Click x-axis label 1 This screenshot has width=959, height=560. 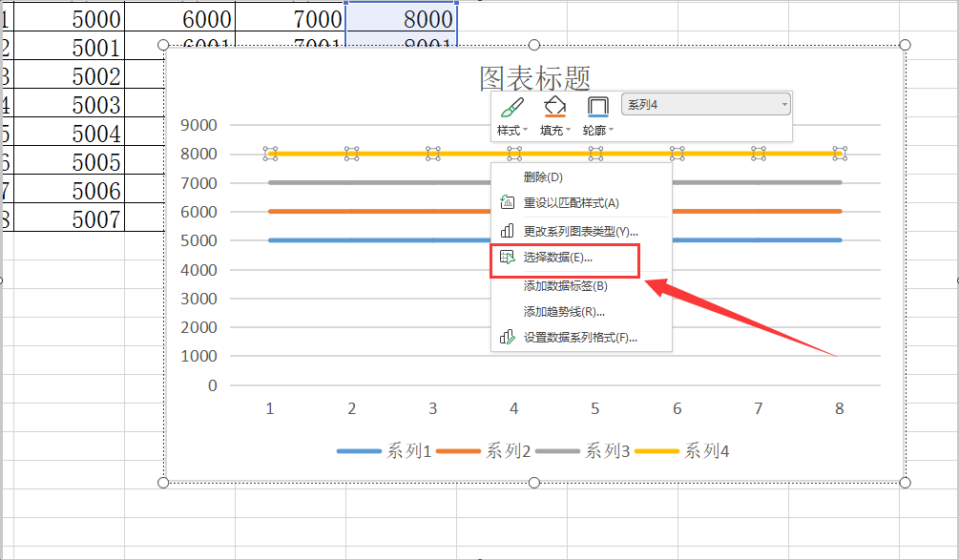pos(270,408)
